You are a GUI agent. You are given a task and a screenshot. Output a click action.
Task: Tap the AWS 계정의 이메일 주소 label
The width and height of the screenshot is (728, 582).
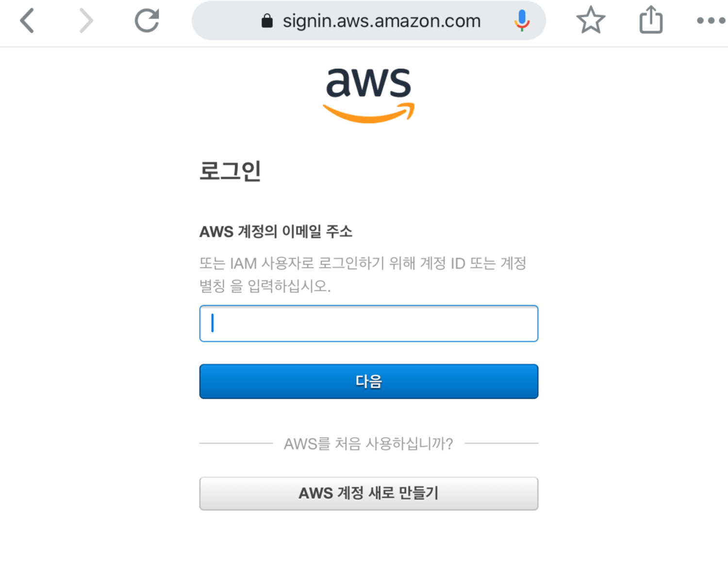[276, 232]
